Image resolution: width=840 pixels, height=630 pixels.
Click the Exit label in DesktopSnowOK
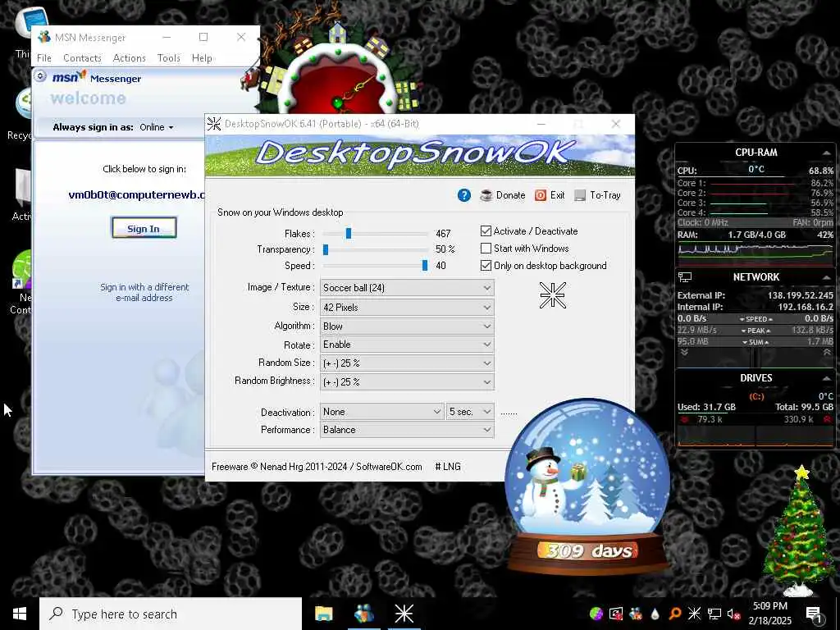(x=557, y=195)
